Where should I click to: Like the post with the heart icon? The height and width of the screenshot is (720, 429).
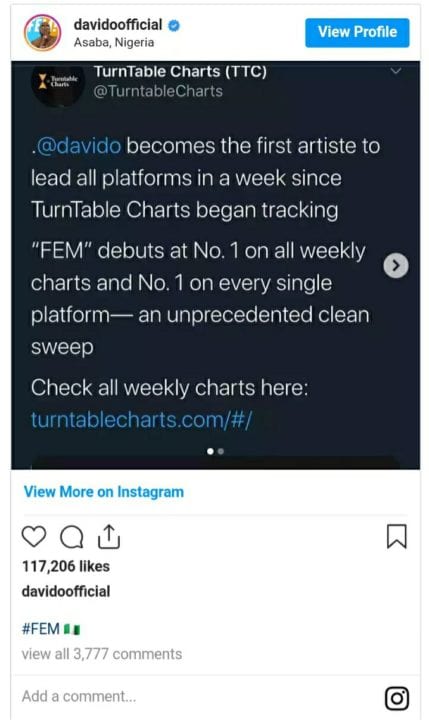(x=34, y=536)
